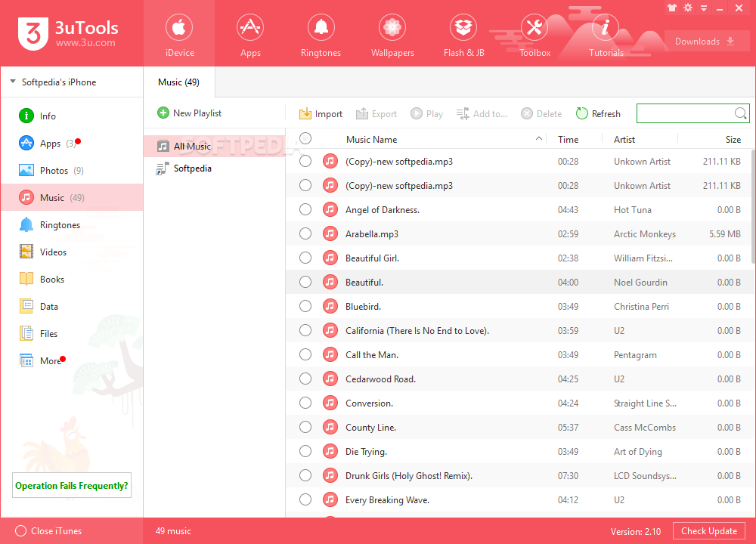Select Music (49) in the sidebar
Screen dimensions: 756x544
coord(72,197)
